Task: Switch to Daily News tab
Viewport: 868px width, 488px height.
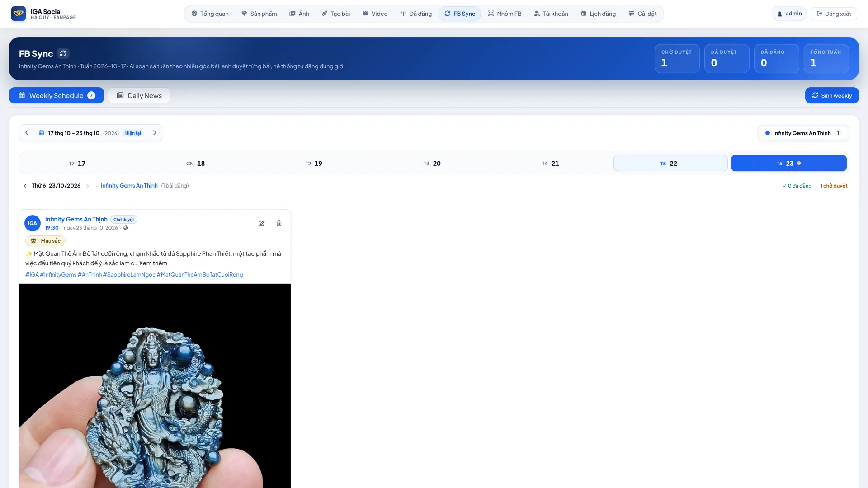Action: click(139, 95)
